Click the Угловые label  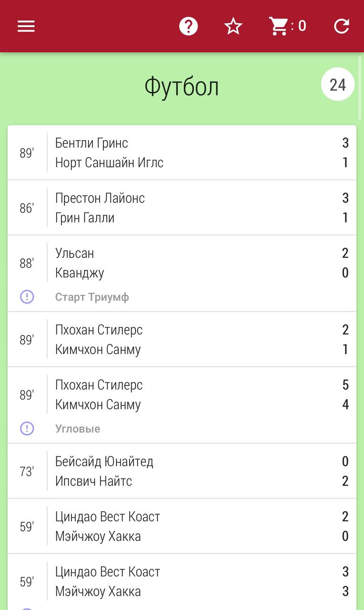[x=78, y=429]
